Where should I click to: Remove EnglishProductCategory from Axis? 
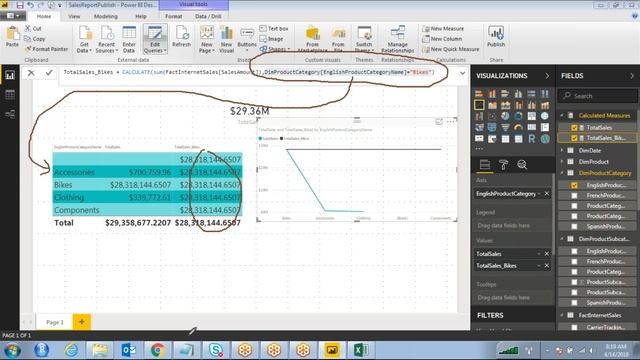pyautogui.click(x=547, y=193)
